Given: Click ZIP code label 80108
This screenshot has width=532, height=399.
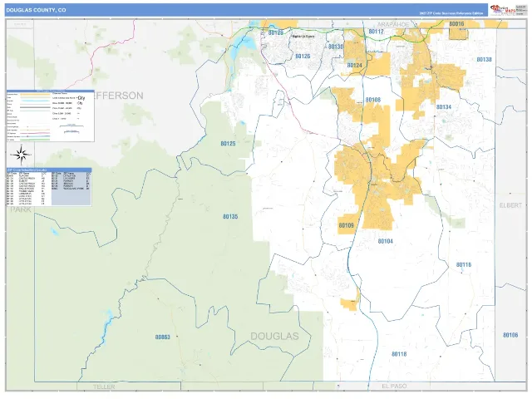Looking at the screenshot, I should 373,100.
